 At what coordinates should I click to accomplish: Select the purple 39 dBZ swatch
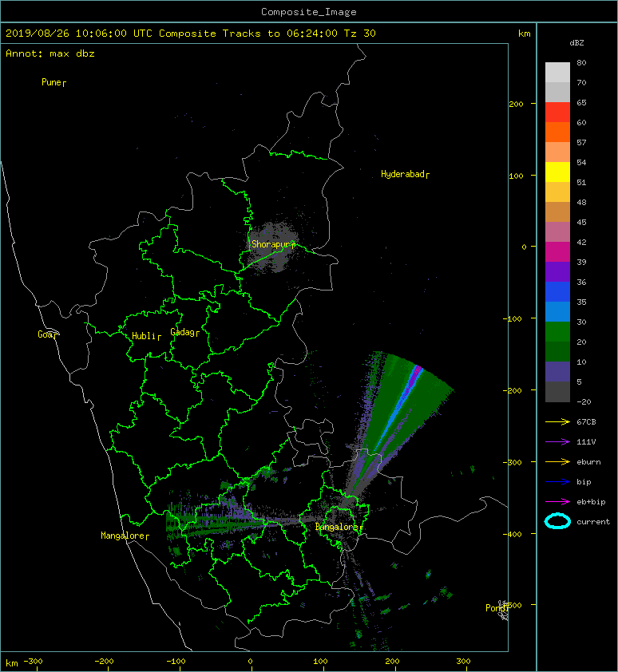click(x=557, y=272)
